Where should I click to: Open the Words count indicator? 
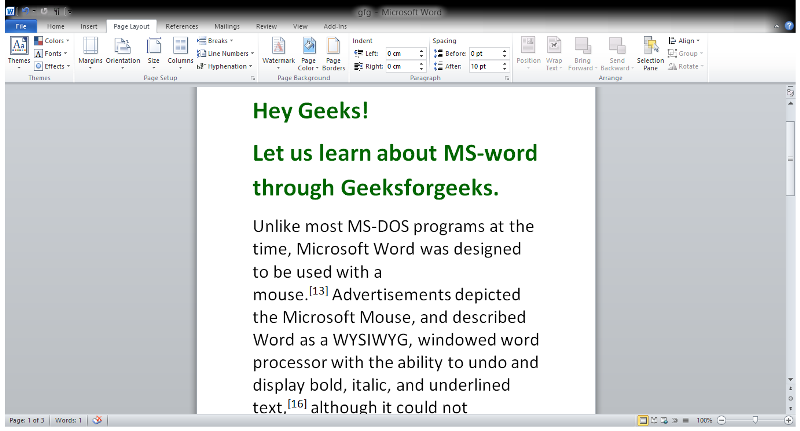click(68, 420)
